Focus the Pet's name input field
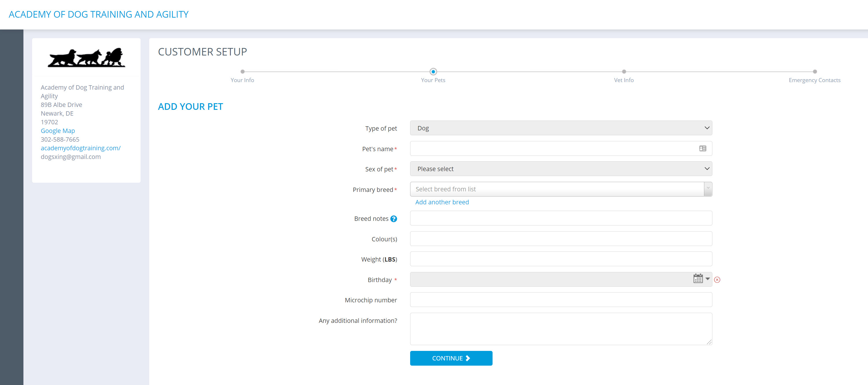The height and width of the screenshot is (385, 868). (x=561, y=149)
